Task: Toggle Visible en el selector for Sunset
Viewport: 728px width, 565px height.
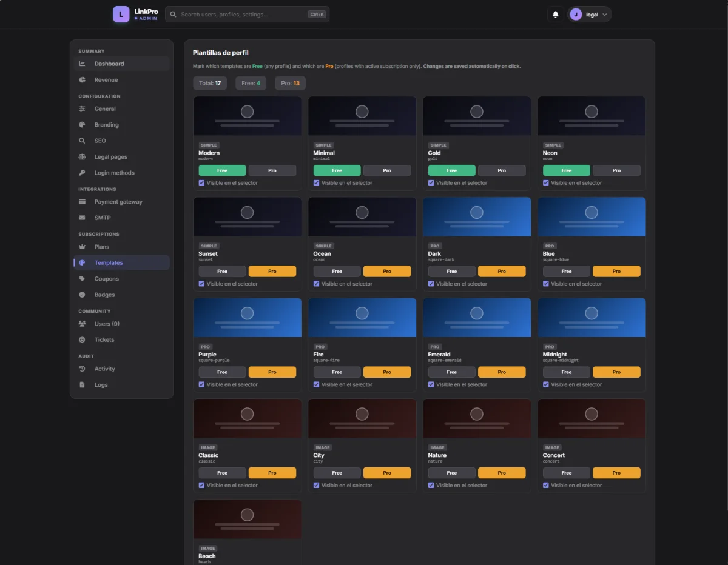Action: [x=201, y=284]
